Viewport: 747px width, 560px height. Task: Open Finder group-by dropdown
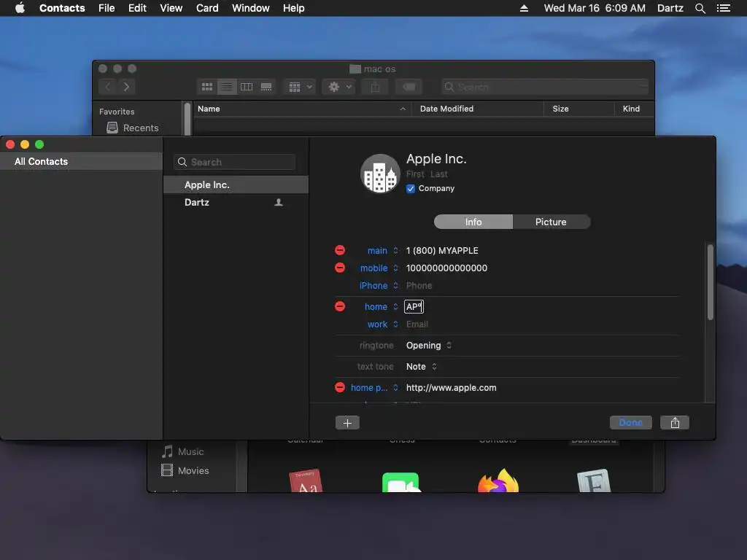(300, 87)
